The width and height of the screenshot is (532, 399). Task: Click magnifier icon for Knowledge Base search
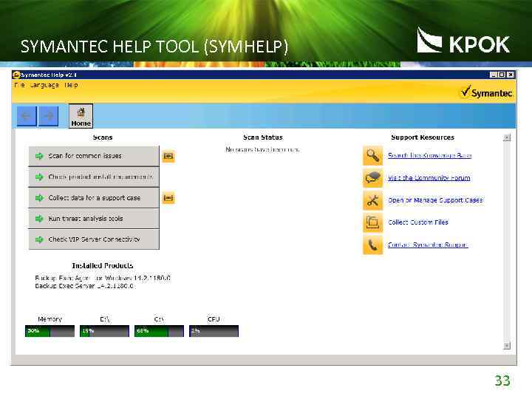click(372, 156)
